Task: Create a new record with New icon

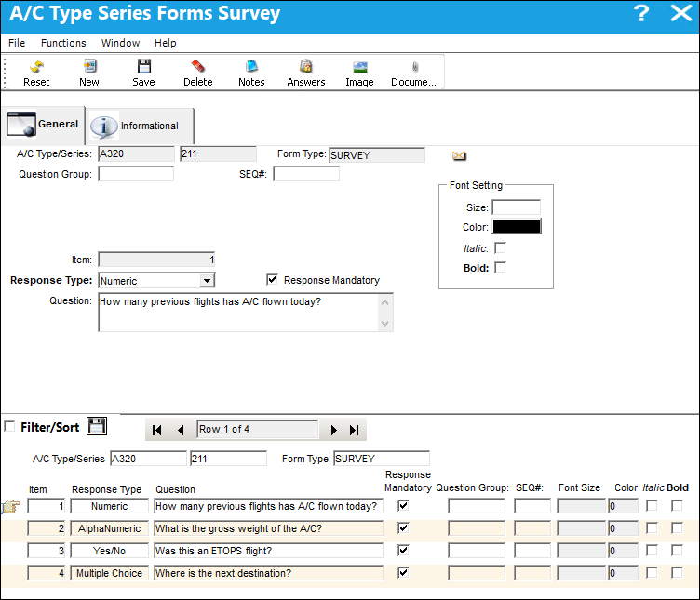Action: (x=89, y=73)
